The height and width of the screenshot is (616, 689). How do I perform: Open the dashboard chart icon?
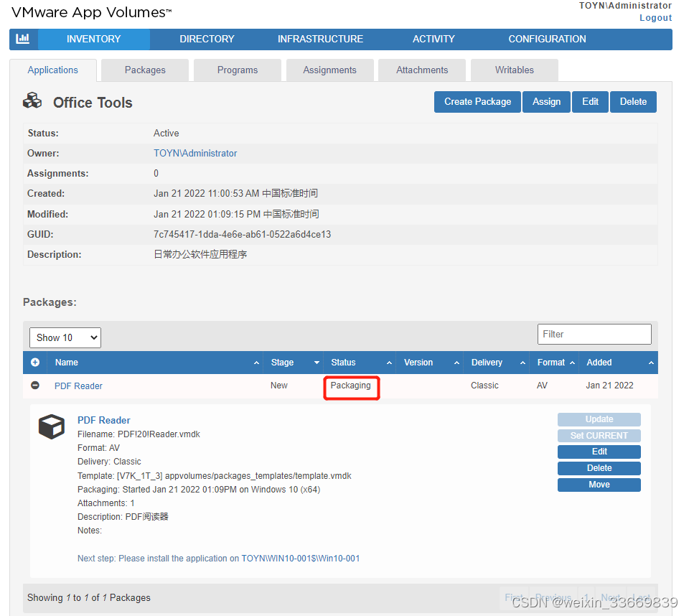click(x=23, y=39)
